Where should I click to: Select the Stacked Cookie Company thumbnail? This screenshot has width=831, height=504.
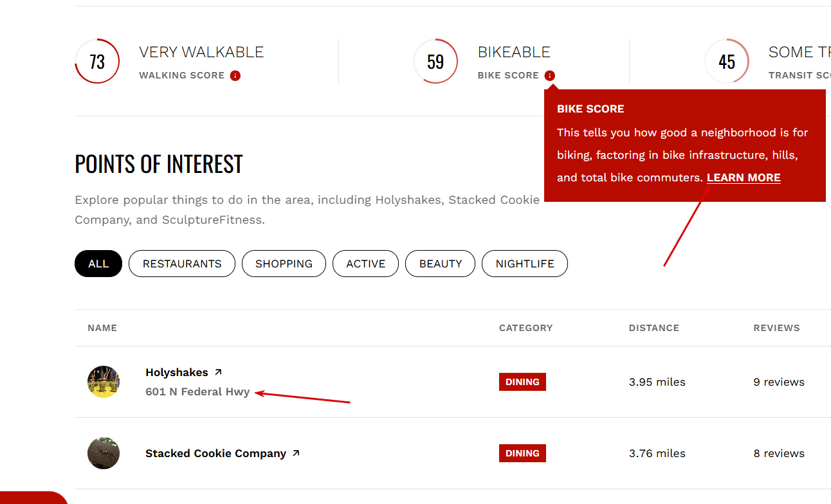point(104,453)
